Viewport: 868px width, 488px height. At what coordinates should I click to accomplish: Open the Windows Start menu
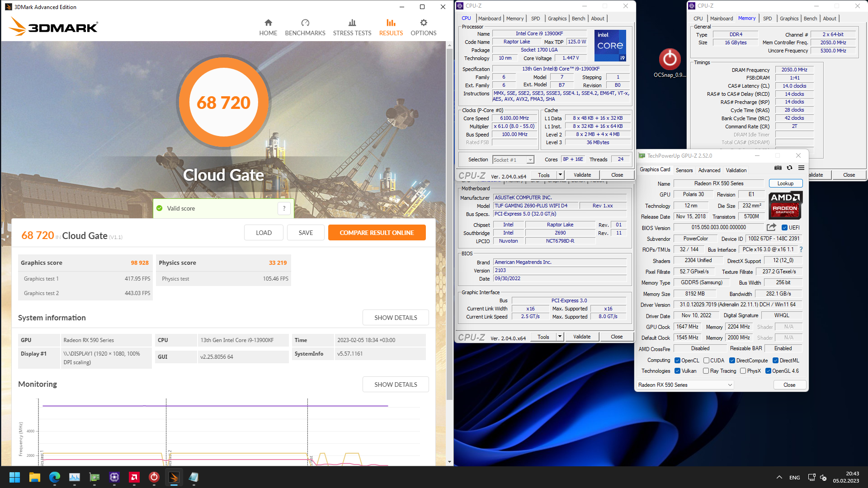point(14,477)
